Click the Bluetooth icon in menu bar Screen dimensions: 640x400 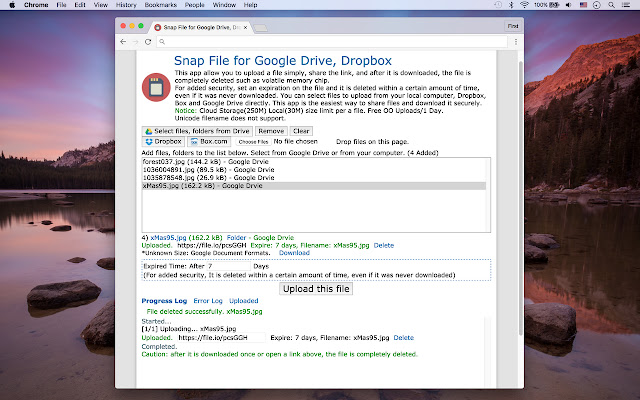(x=511, y=5)
